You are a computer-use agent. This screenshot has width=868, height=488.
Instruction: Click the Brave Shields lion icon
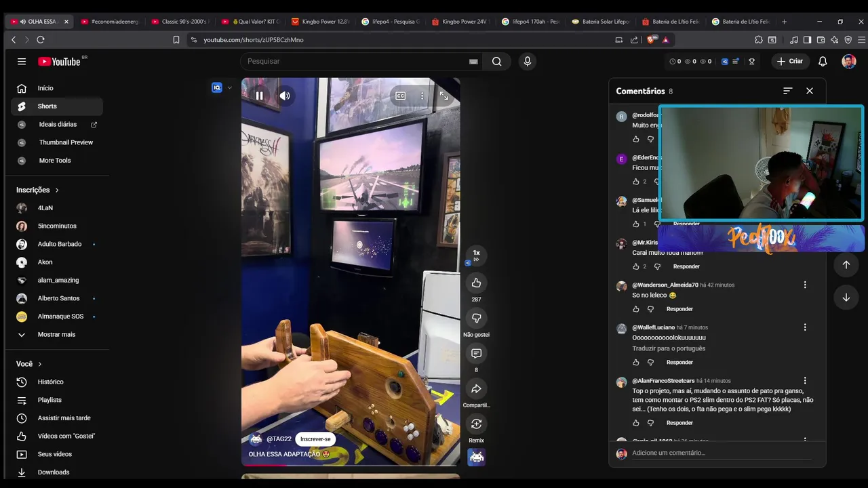coord(652,40)
